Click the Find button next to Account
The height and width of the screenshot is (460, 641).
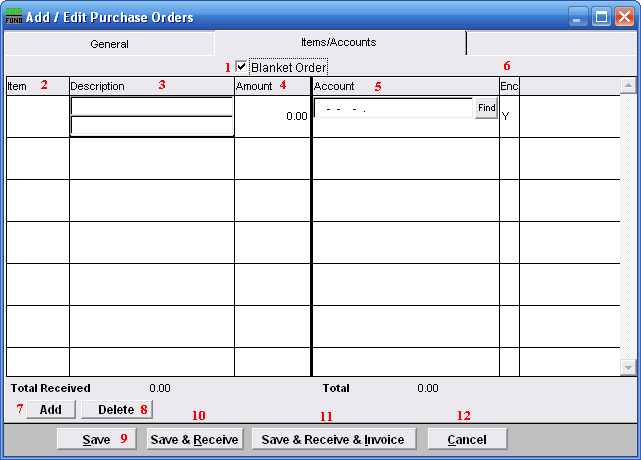tap(486, 108)
